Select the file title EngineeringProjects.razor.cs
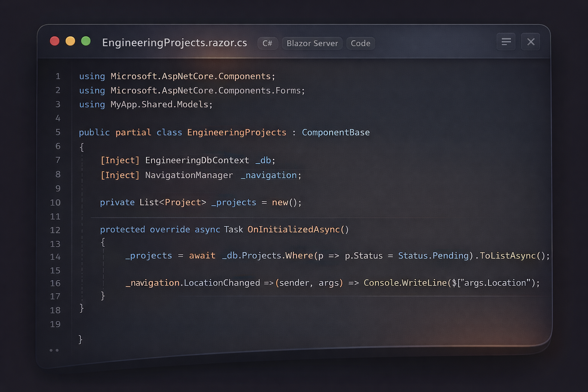 coord(175,43)
